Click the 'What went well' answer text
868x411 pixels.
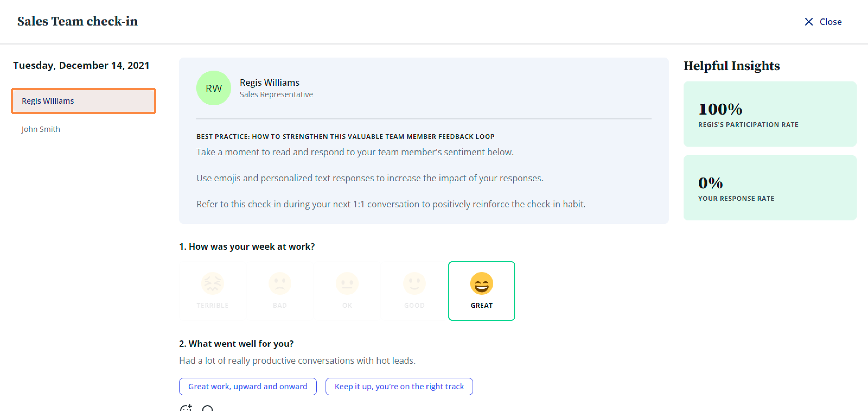297,361
